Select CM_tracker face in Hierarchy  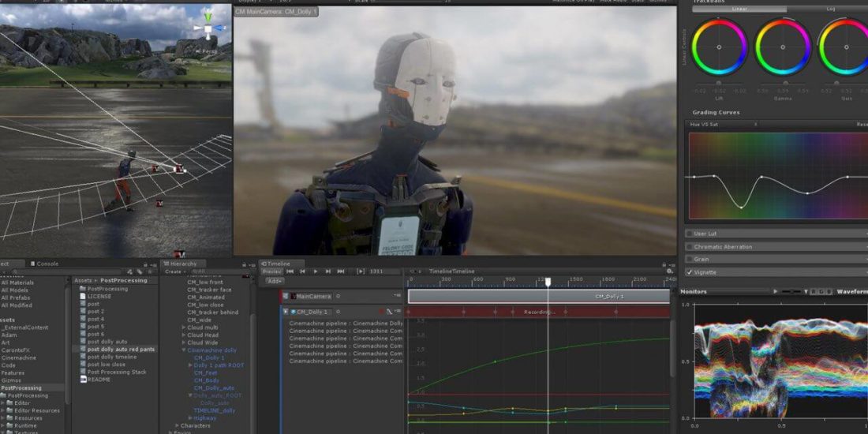click(209, 290)
